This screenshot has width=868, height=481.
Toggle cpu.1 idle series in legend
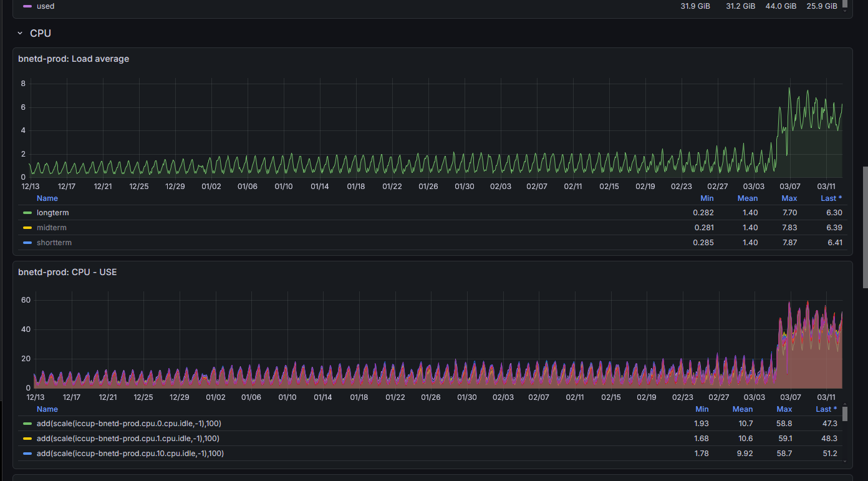point(128,439)
